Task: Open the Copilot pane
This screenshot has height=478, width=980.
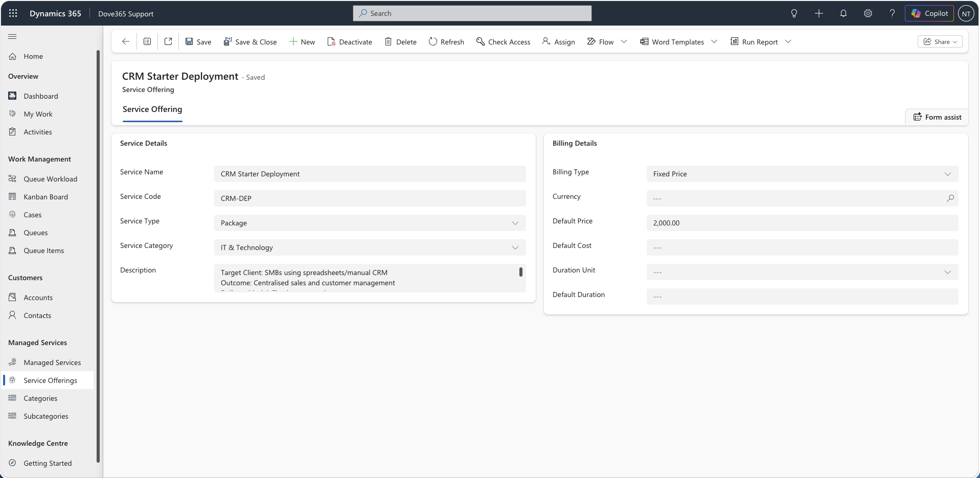Action: pos(929,13)
